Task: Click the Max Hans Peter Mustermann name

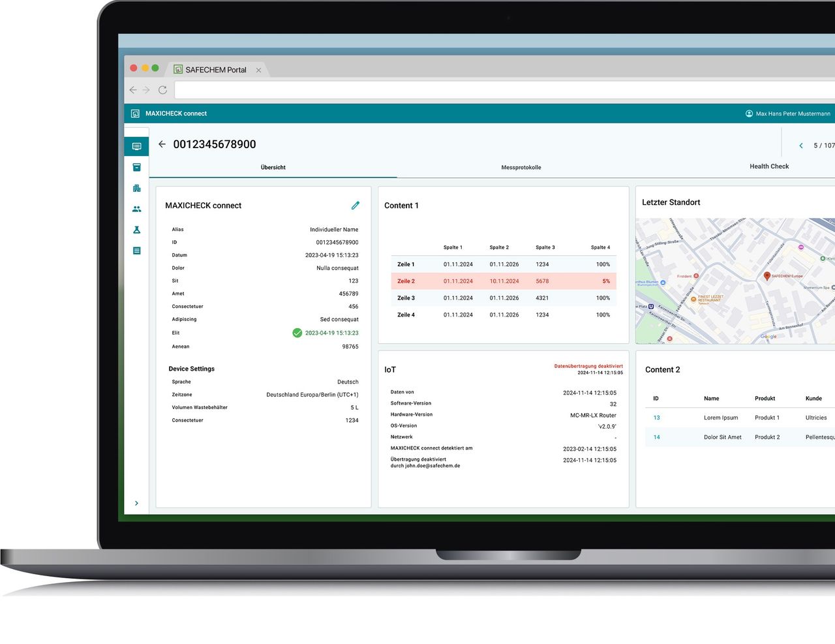Action: click(x=793, y=114)
